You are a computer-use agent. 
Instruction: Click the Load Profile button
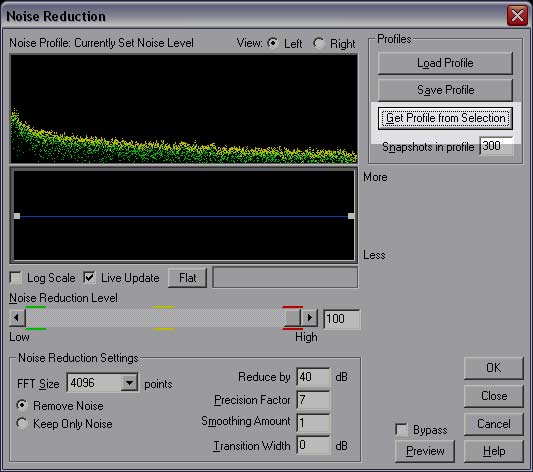click(445, 63)
